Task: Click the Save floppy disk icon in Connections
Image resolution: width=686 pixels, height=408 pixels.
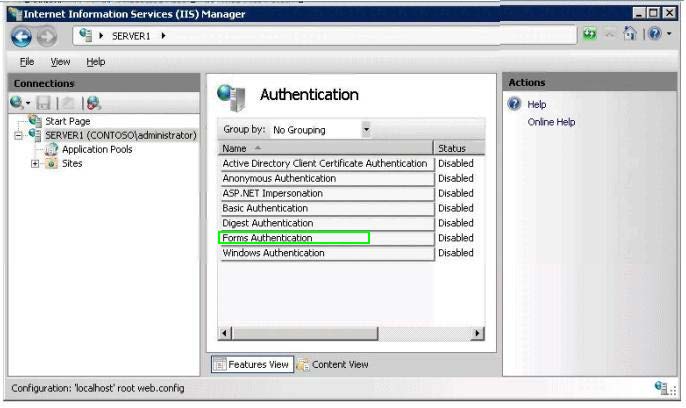Action: 43,103
